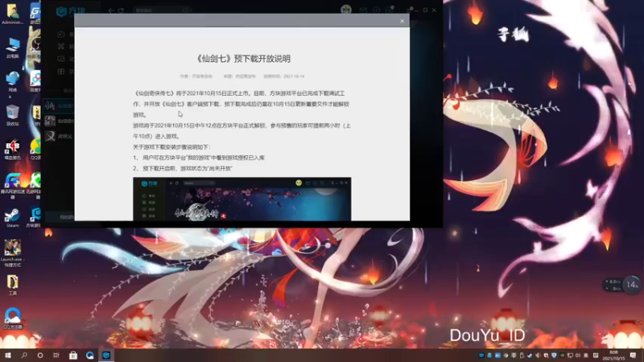
Task: Open the crossed-swords sidebar entry in Fangkuai
Action: pos(61,47)
